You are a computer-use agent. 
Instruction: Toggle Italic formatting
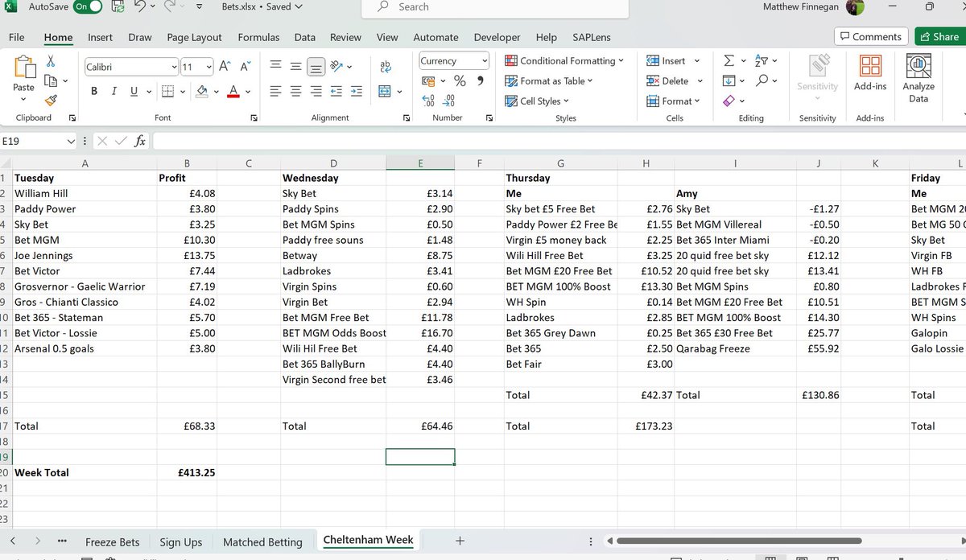[114, 91]
